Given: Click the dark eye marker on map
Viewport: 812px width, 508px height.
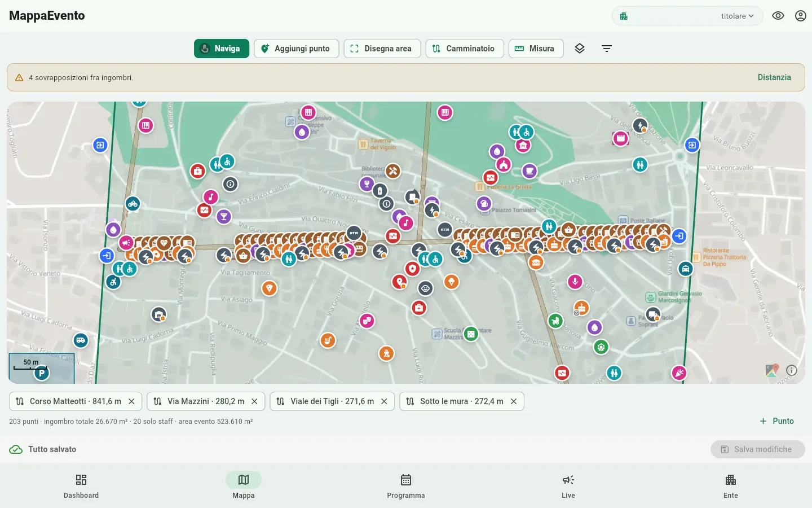Looking at the screenshot, I should coord(426,288).
